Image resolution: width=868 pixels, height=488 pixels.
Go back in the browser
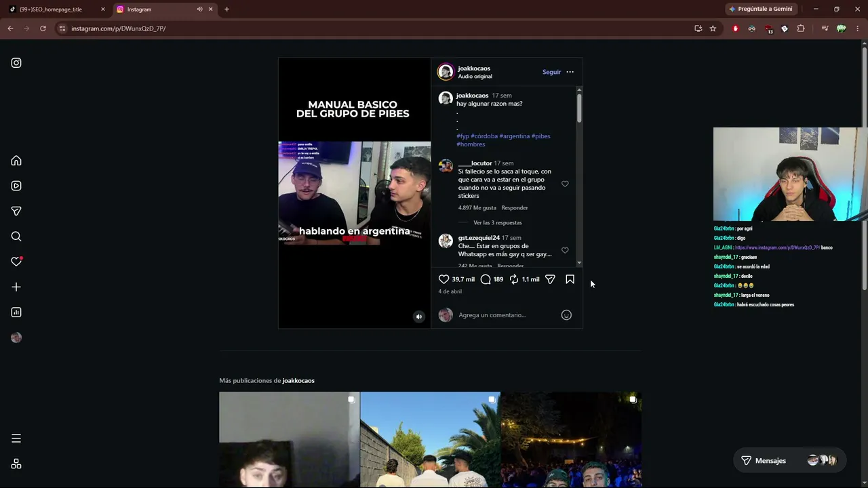(10, 28)
